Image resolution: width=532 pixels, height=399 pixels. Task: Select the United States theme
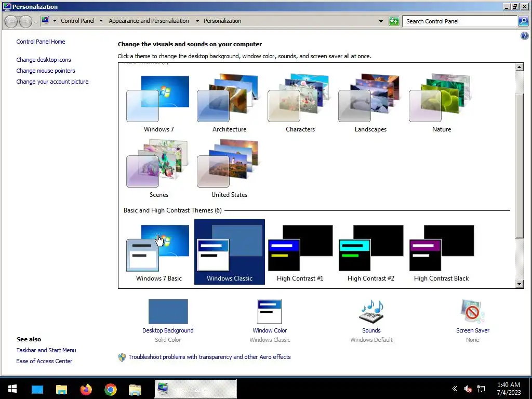[229, 169]
